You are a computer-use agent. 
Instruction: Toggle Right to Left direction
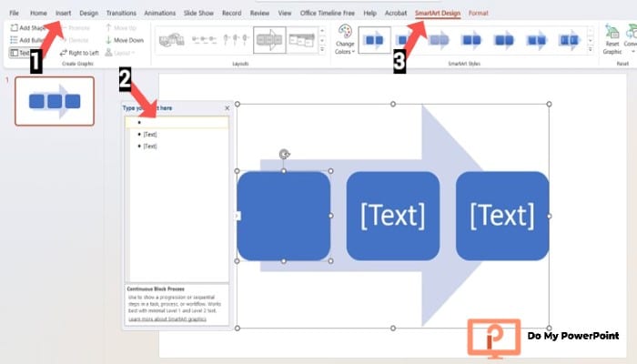pyautogui.click(x=79, y=53)
